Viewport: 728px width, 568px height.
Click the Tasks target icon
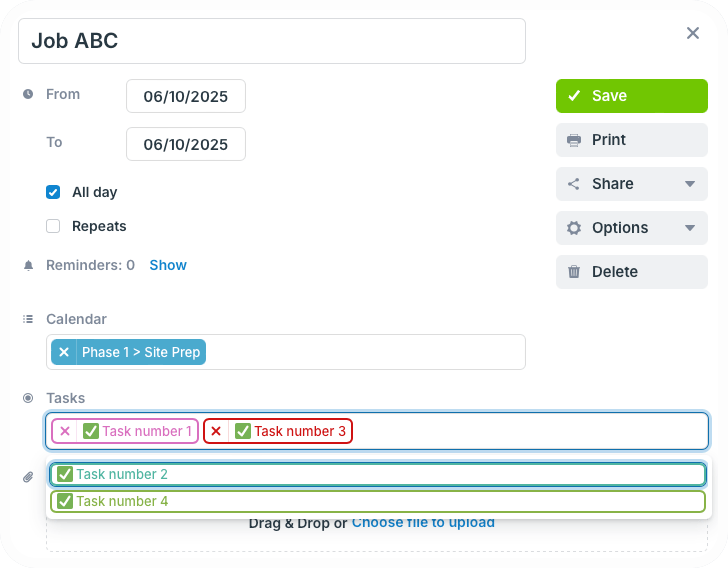tap(28, 398)
